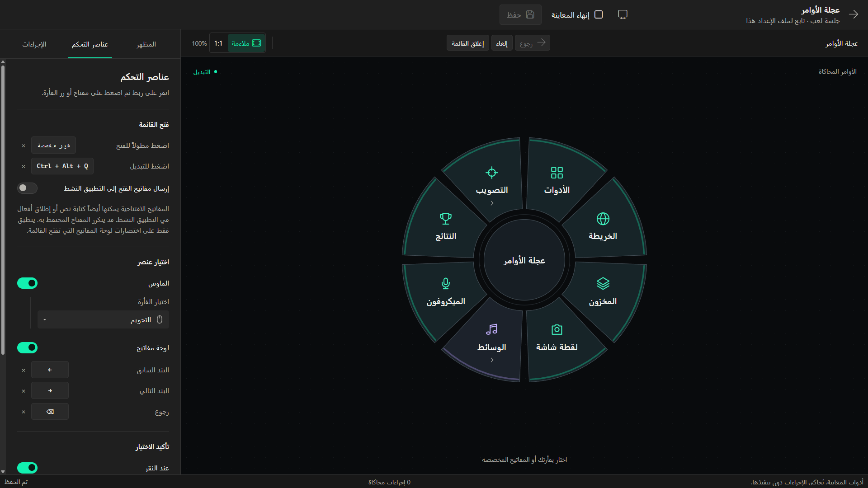Click the monitor display icon in top bar
The width and height of the screenshot is (868, 488).
[623, 14]
